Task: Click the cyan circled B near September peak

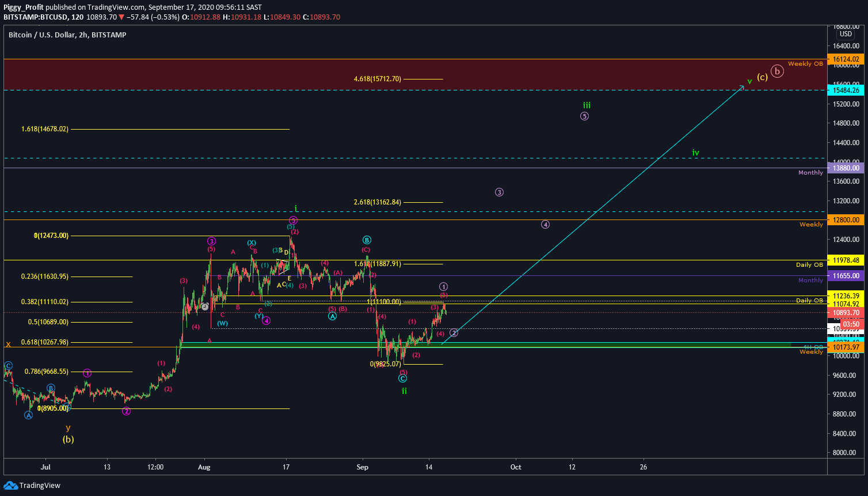Action: click(x=367, y=240)
